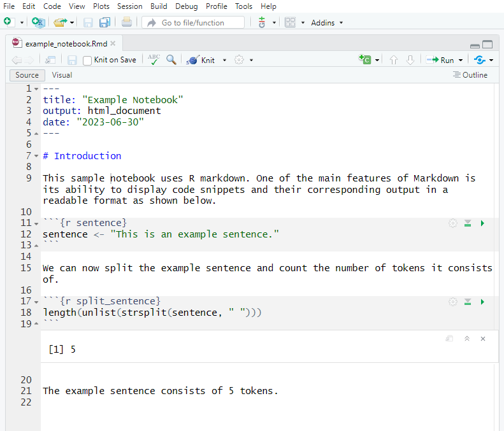Image resolution: width=504 pixels, height=431 pixels.
Task: Open the Session menu
Action: [130, 6]
